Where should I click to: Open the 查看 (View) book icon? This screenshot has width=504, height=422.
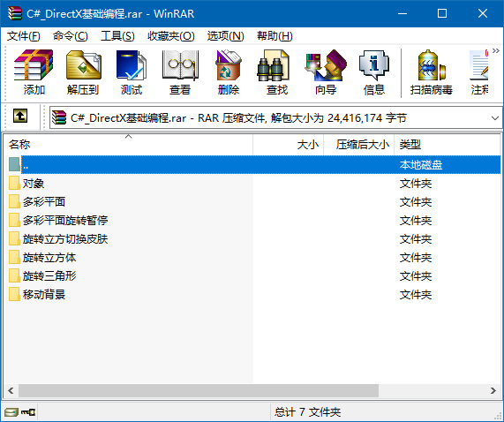pos(180,72)
